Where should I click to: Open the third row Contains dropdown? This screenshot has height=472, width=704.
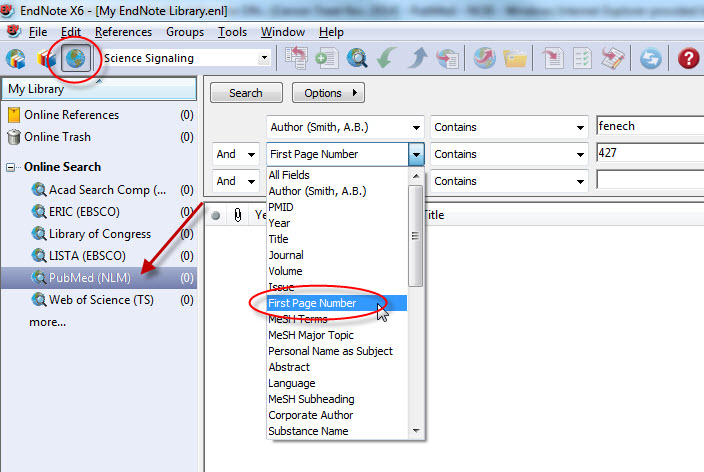509,181
